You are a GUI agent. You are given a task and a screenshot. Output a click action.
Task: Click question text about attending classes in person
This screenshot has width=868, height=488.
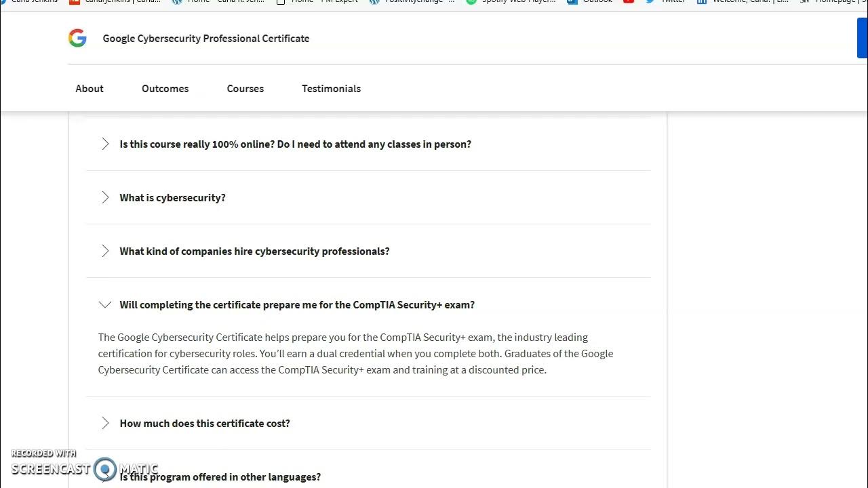coord(296,144)
